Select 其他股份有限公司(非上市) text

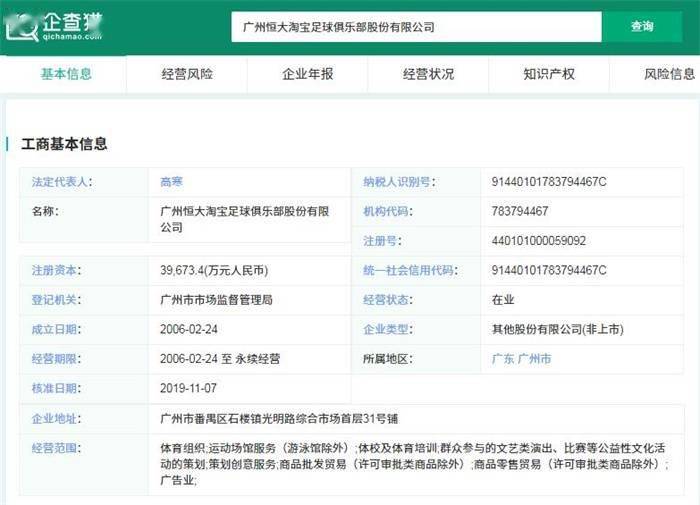pyautogui.click(x=558, y=329)
